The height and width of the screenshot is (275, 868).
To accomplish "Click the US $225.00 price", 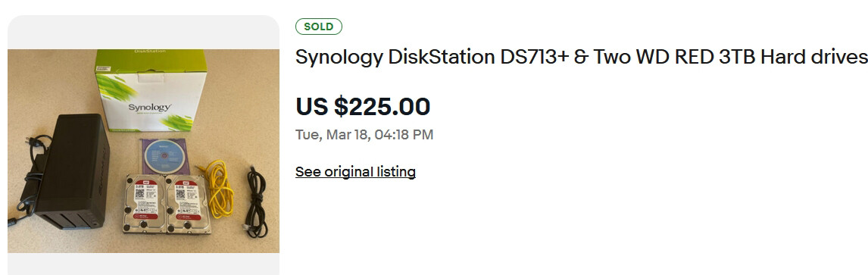I will point(363,106).
